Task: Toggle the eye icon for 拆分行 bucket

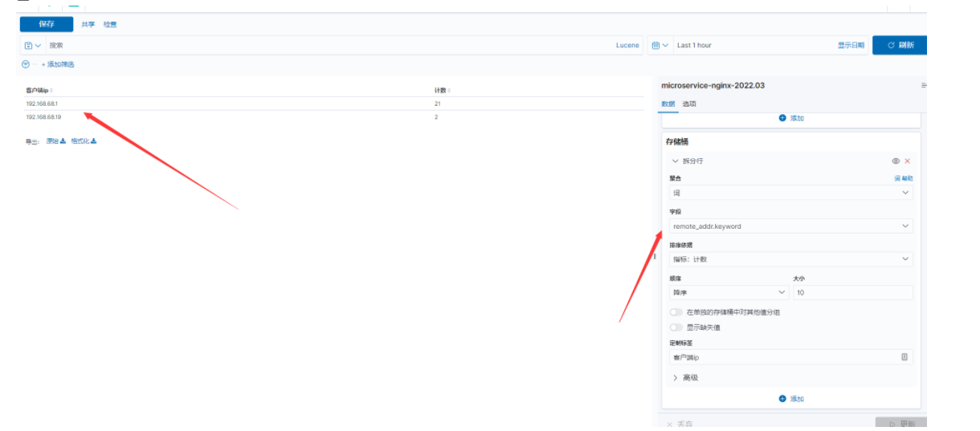Action: [896, 161]
